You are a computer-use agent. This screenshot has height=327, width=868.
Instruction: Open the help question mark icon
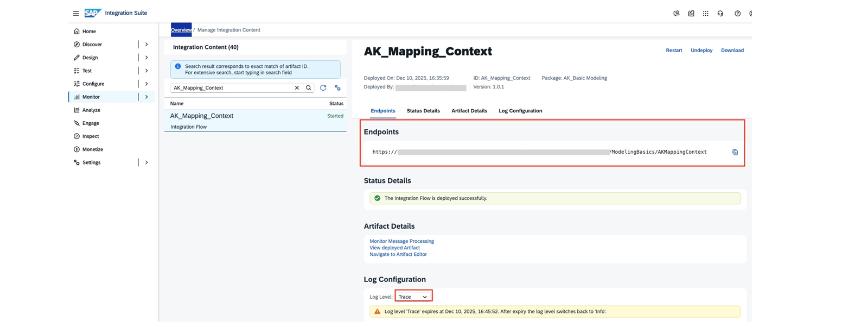click(738, 14)
